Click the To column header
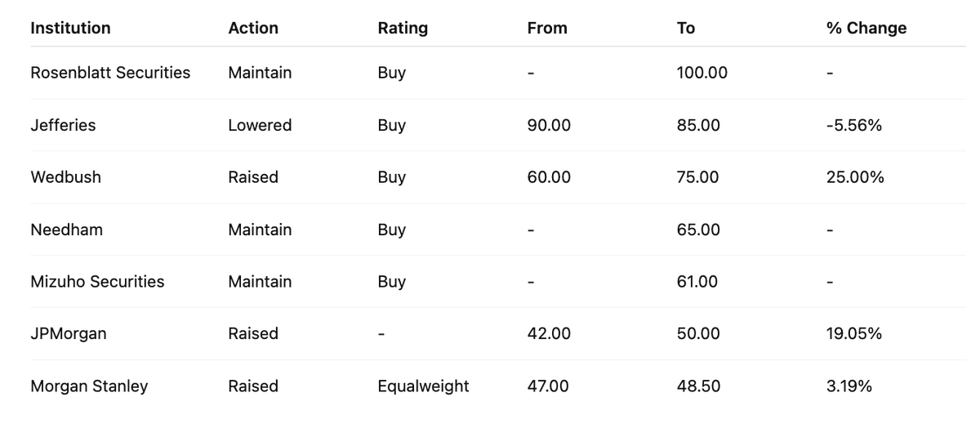 pos(686,28)
